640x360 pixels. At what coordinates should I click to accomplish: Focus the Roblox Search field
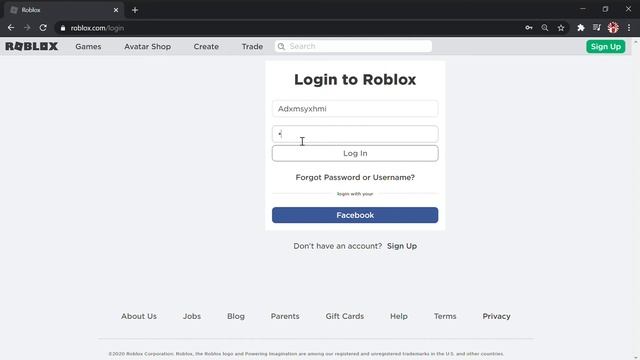point(353,46)
